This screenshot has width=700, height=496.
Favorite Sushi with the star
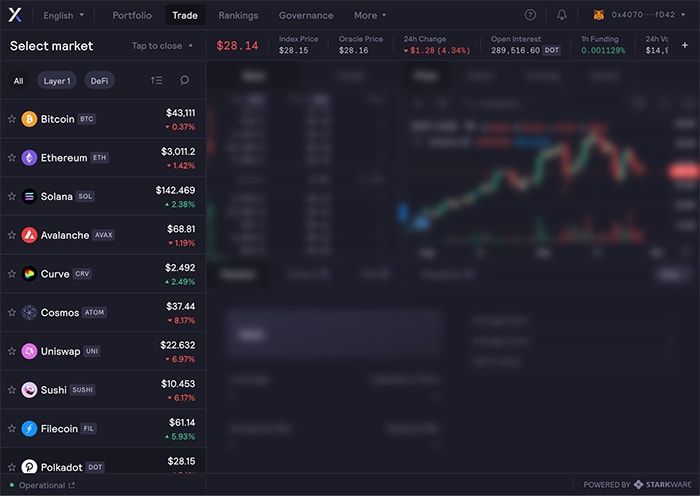(12, 390)
